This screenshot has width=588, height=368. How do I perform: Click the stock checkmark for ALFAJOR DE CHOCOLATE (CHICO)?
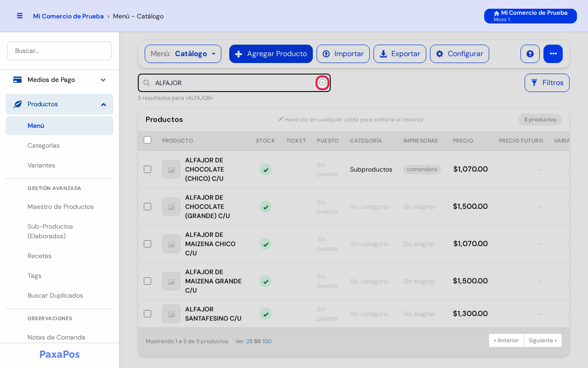coord(266,169)
